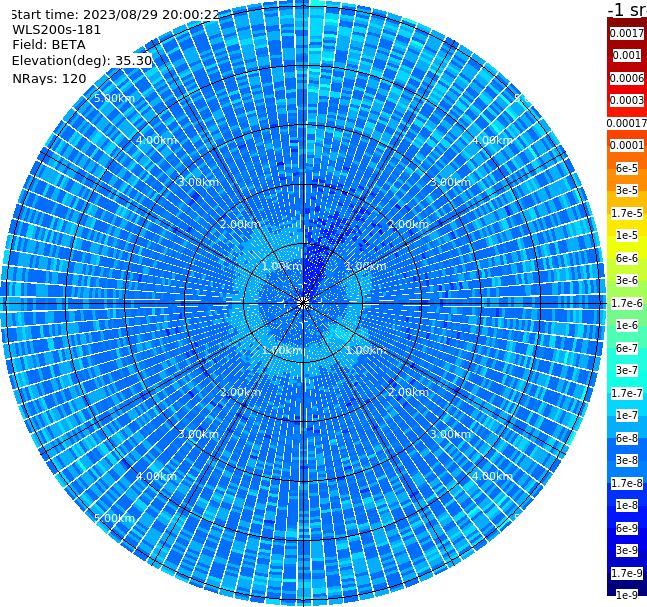Select the WLS200s-181 instrument label

[57, 30]
